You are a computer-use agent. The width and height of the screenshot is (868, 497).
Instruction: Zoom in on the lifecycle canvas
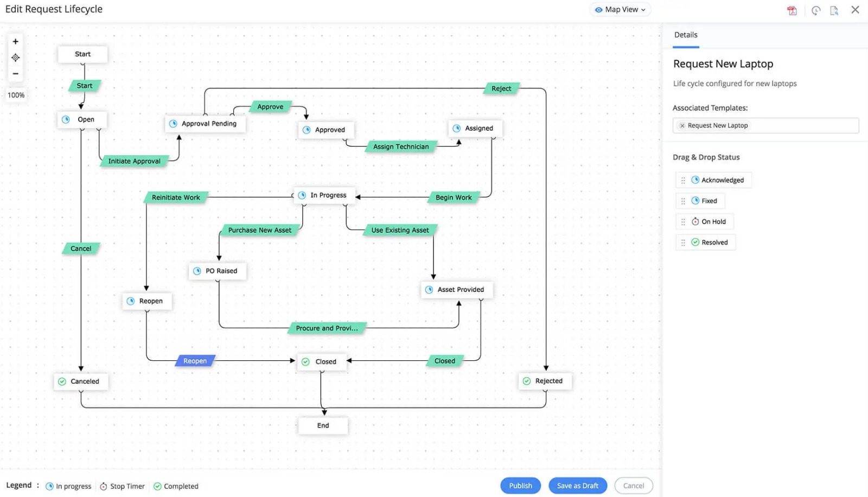tap(15, 42)
